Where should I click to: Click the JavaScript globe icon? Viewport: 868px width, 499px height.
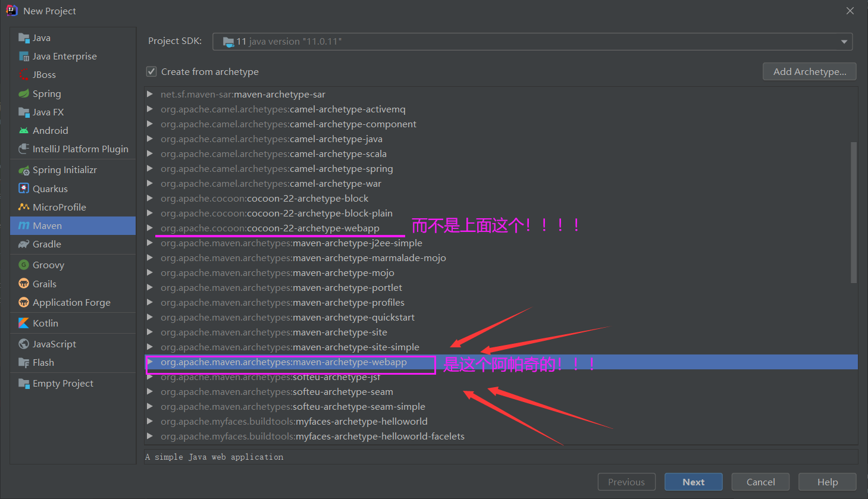(24, 344)
